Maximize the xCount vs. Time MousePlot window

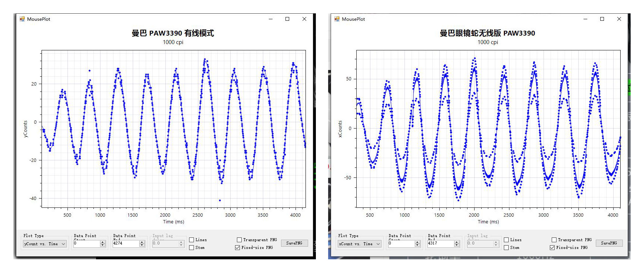(602, 19)
